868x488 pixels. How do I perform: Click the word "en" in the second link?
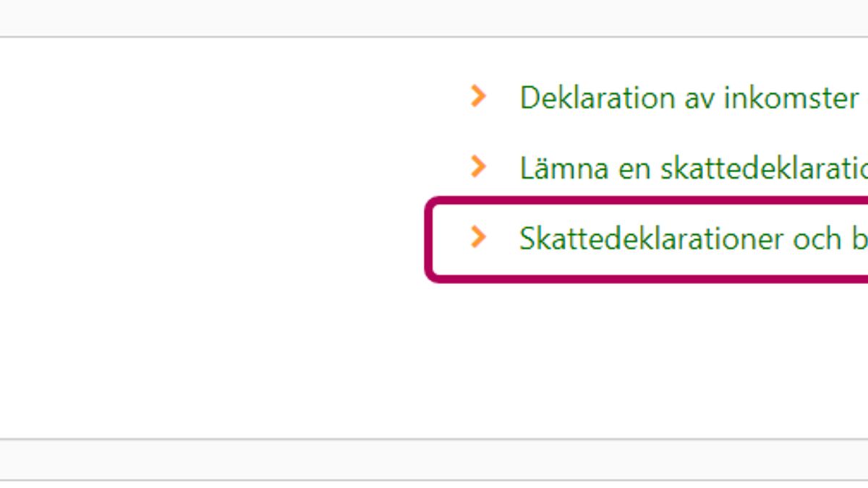634,168
